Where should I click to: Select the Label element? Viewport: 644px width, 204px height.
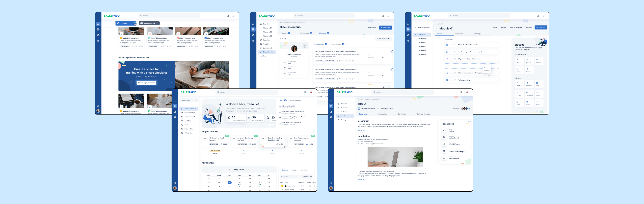point(519,103)
